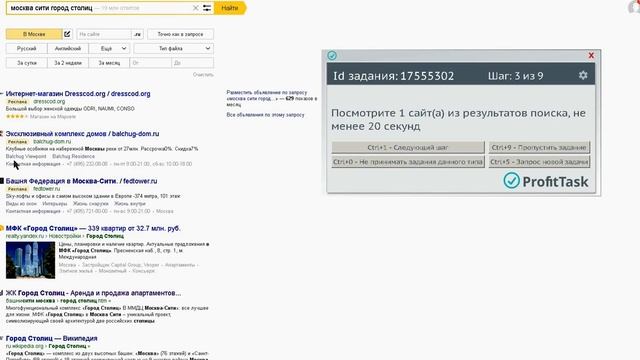Viewport: 640px width, 360px height.
Task: Click the edit region icon beside В Москве
Action: (67, 34)
